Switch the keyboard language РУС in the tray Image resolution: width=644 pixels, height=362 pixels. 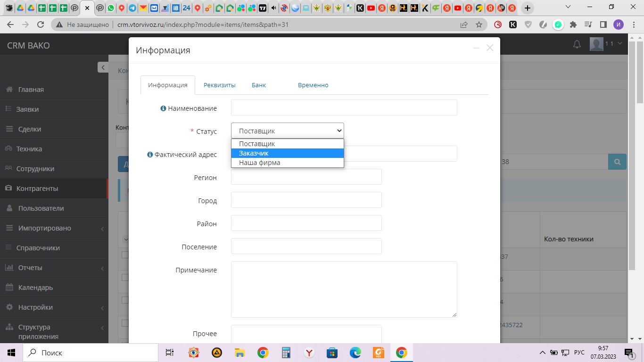579,353
